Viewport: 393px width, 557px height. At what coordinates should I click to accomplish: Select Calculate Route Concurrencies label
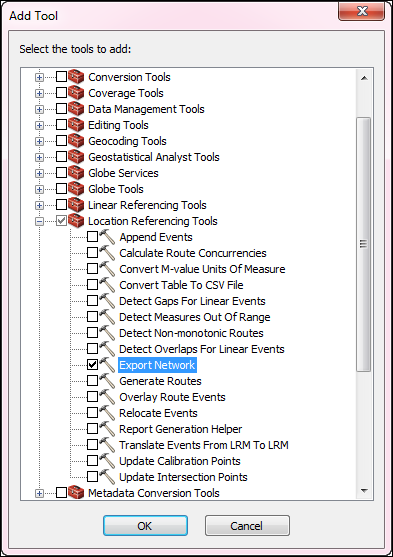193,253
